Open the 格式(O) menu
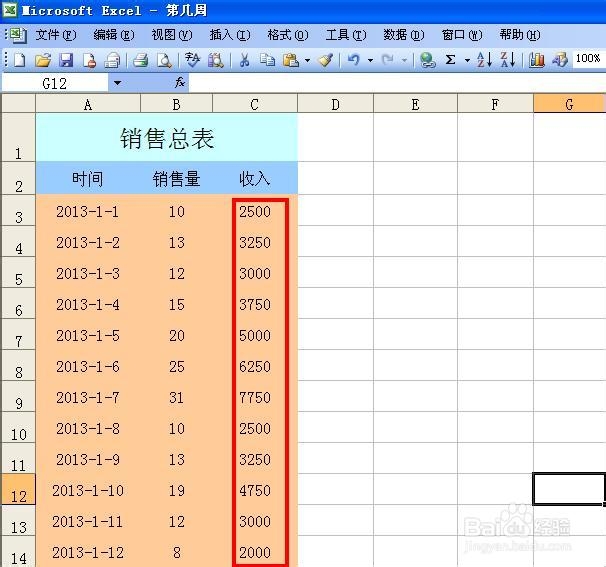The image size is (606, 567). click(288, 35)
